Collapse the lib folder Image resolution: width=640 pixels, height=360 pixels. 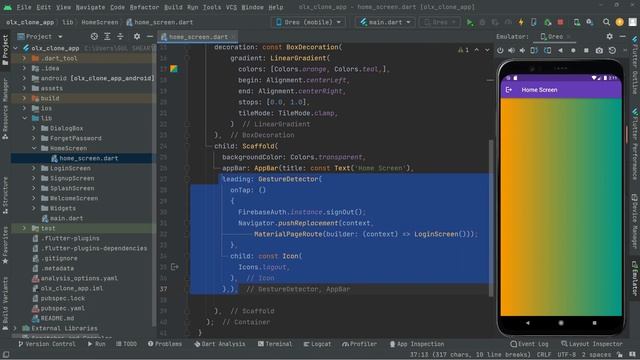[x=24, y=118]
